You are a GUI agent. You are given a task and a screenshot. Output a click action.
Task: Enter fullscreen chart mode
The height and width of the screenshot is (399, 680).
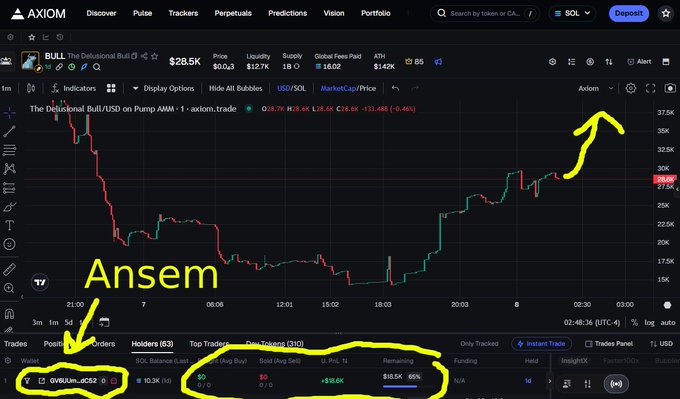[x=651, y=88]
